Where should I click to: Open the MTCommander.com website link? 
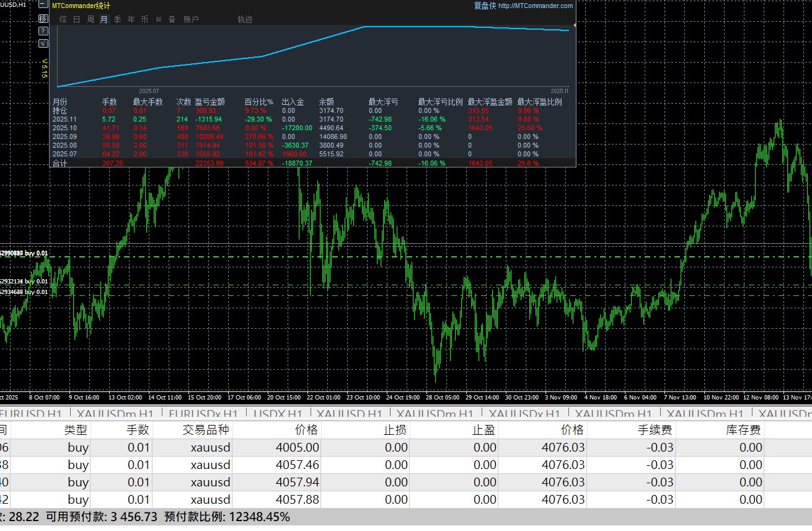[x=536, y=6]
